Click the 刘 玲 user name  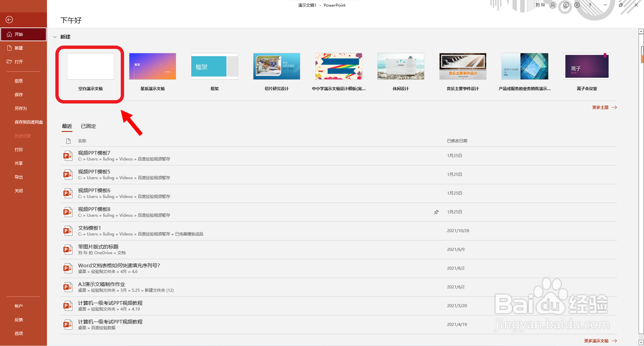tap(540, 5)
